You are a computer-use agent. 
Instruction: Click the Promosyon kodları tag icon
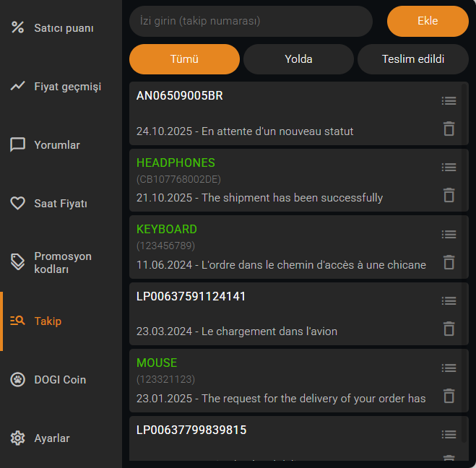(x=17, y=261)
